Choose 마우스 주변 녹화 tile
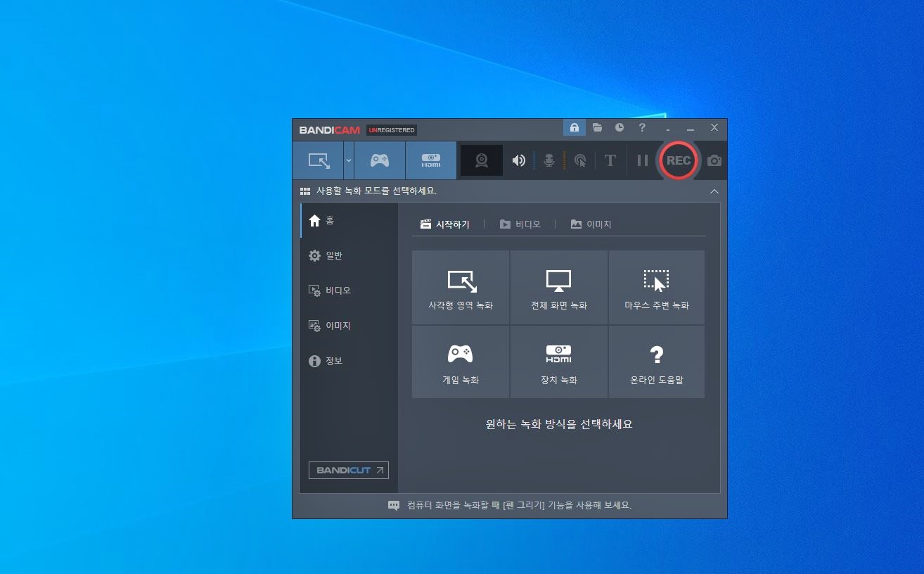924x574 pixels. coord(657,288)
